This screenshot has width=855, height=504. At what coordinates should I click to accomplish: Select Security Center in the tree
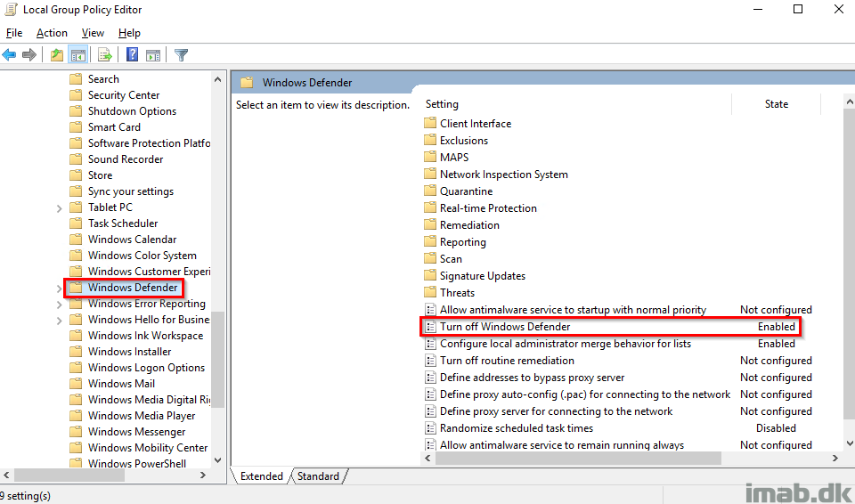pos(124,95)
